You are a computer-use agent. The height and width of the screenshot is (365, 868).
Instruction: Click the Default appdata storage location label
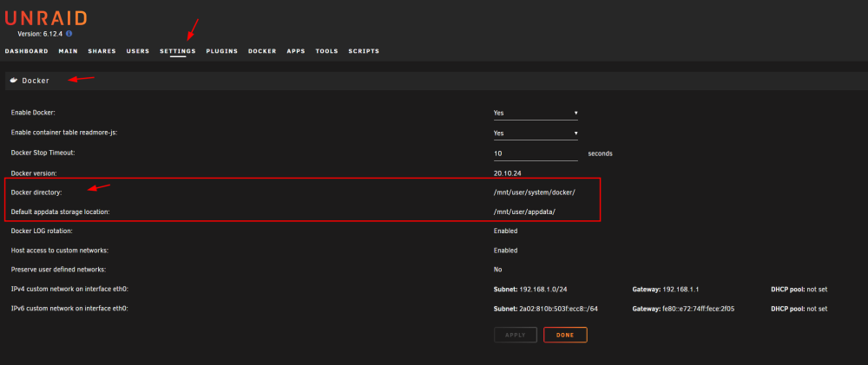tap(61, 212)
